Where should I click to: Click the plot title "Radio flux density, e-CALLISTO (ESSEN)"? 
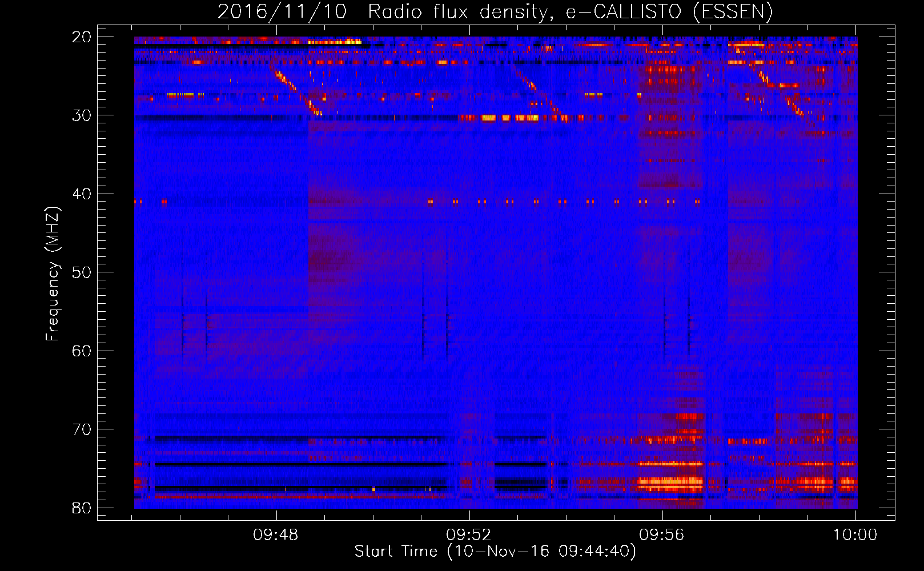point(570,12)
